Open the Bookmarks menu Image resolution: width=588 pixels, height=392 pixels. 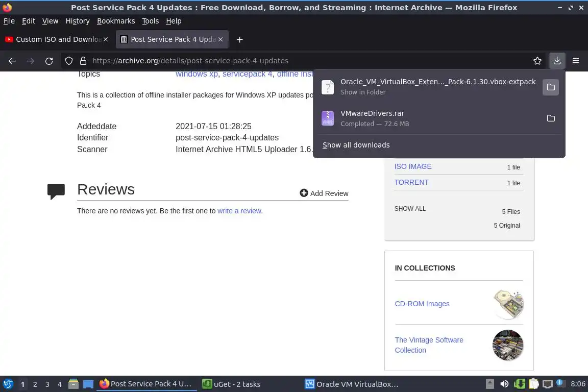click(116, 21)
